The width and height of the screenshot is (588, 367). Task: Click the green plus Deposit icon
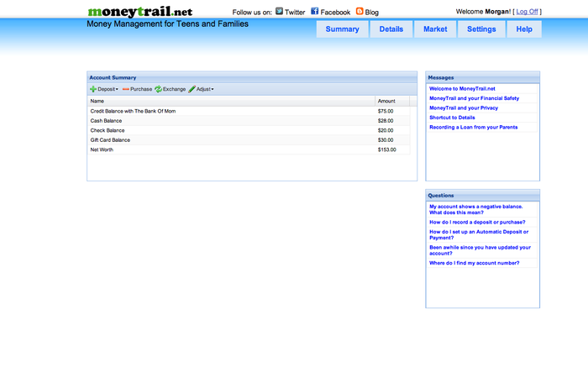tap(93, 89)
